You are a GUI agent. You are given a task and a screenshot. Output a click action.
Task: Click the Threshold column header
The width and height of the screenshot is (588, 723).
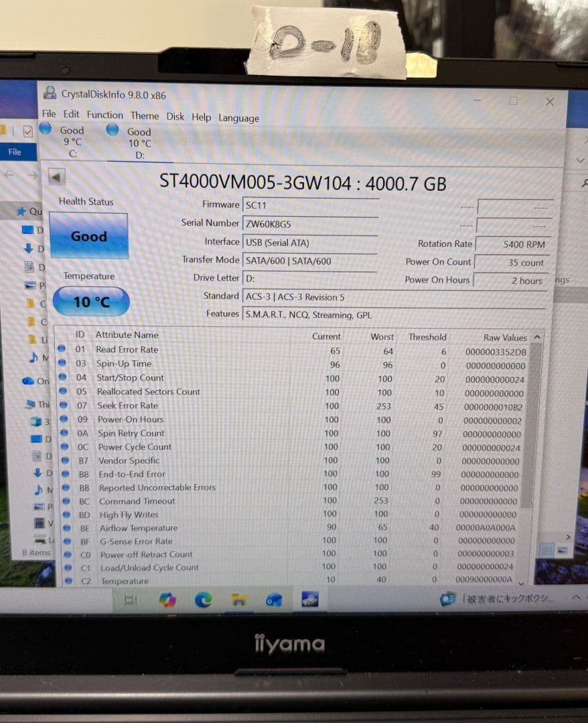coord(427,337)
